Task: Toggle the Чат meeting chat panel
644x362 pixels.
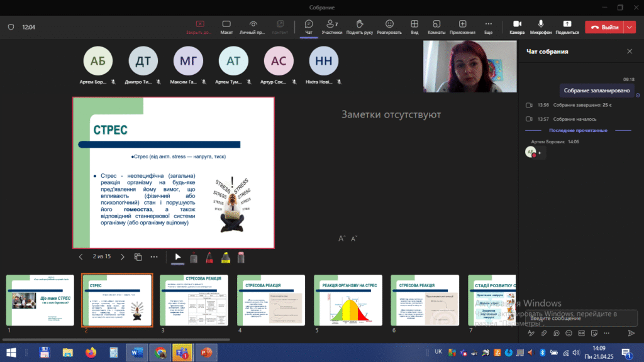Action: click(x=309, y=27)
